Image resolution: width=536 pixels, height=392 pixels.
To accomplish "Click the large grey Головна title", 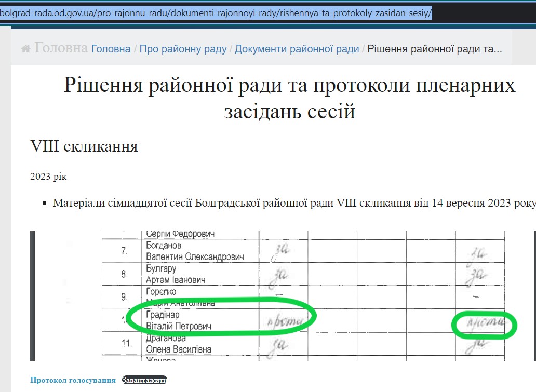I will coord(61,48).
